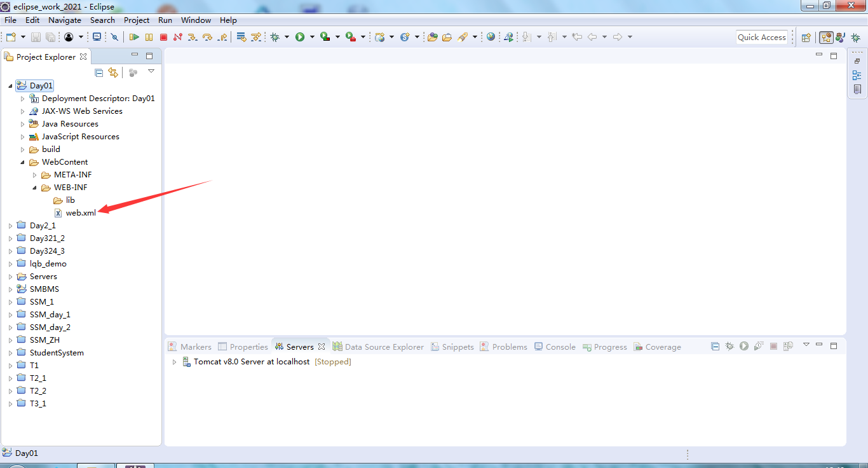
Task: Click the Debug bug toolbar icon
Action: (275, 38)
